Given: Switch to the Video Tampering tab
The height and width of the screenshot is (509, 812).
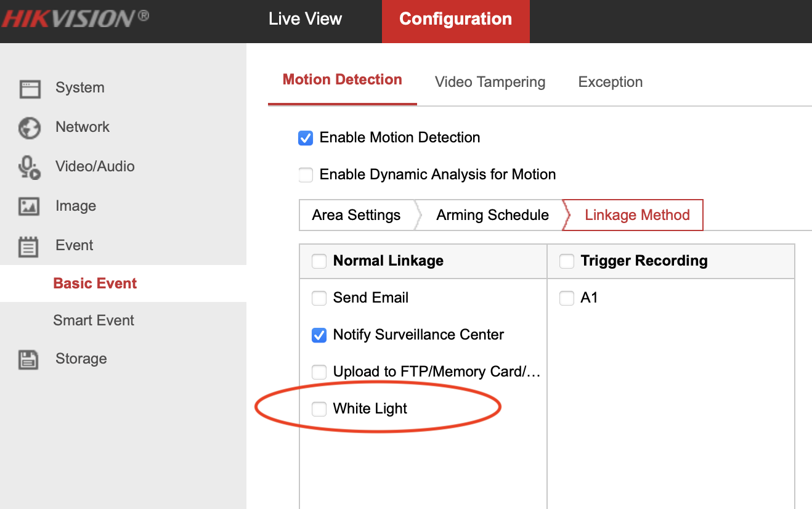Looking at the screenshot, I should pos(490,83).
